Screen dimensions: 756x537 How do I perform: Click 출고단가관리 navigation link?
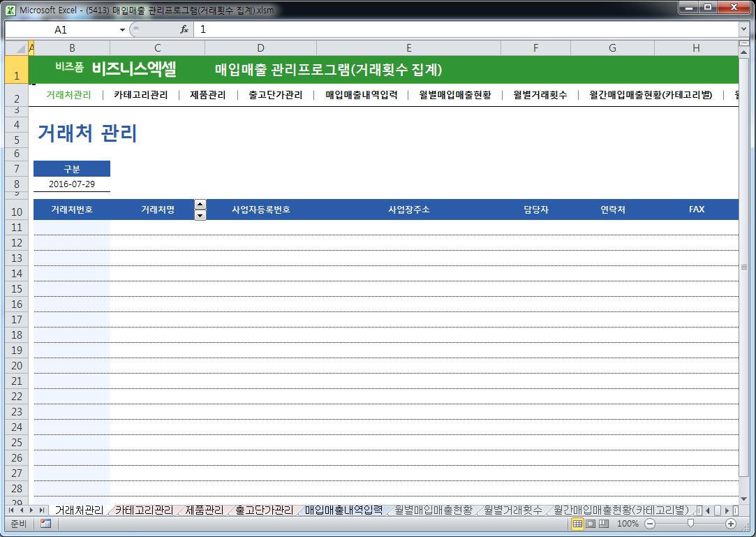point(275,94)
